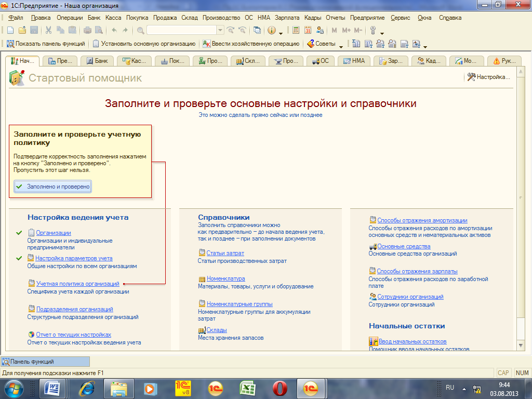Click the Print icon

[x=87, y=30]
